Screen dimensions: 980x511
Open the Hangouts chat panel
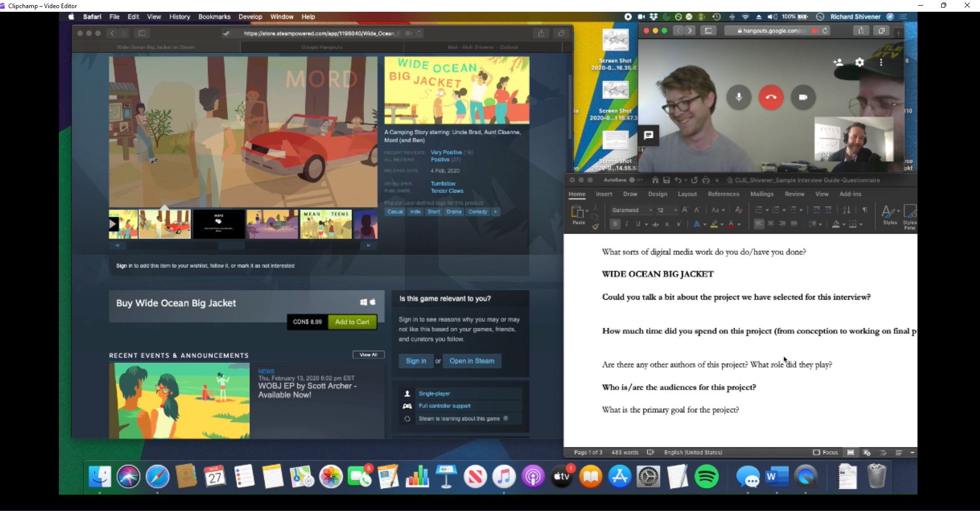[649, 135]
